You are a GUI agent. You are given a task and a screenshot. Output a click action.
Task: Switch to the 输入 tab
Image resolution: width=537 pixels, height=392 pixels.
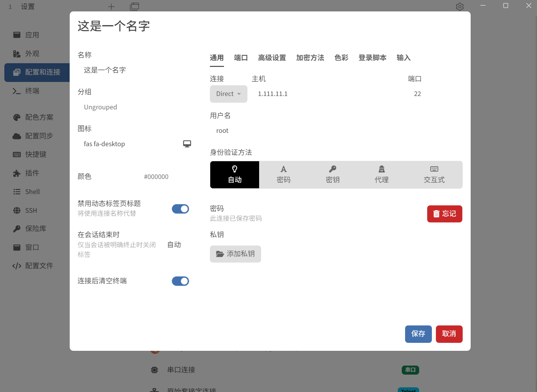404,58
